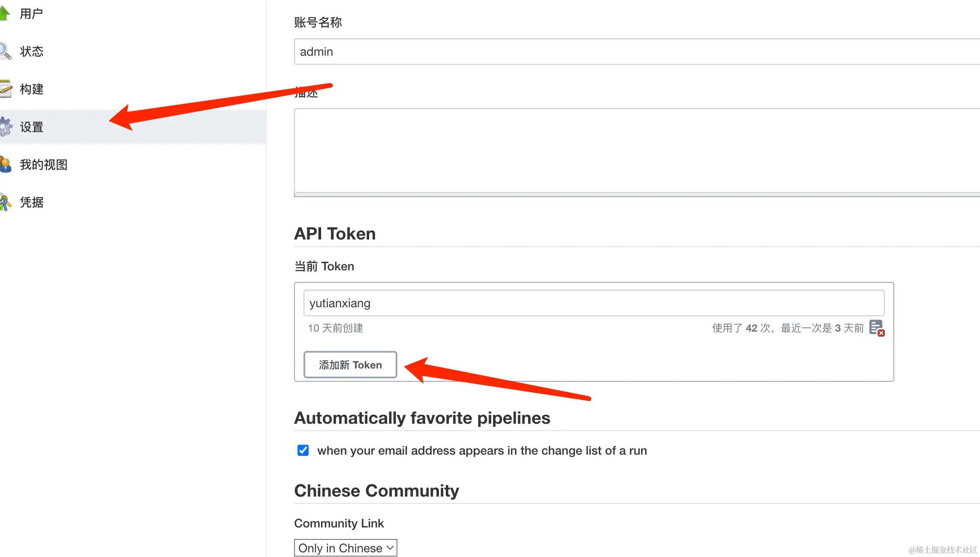Select 构建 from the sidebar

coord(32,89)
